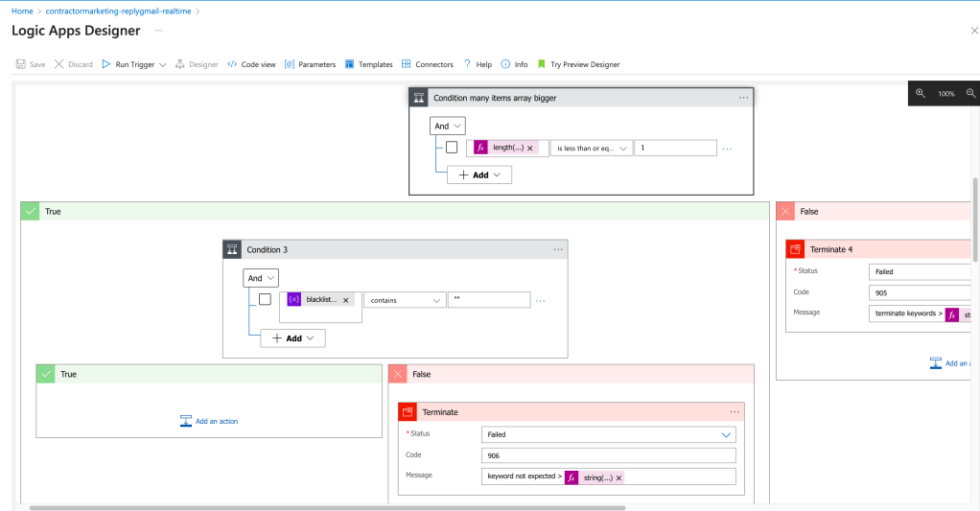Switch to Code view
Image resolution: width=980 pixels, height=511 pixels.
251,64
